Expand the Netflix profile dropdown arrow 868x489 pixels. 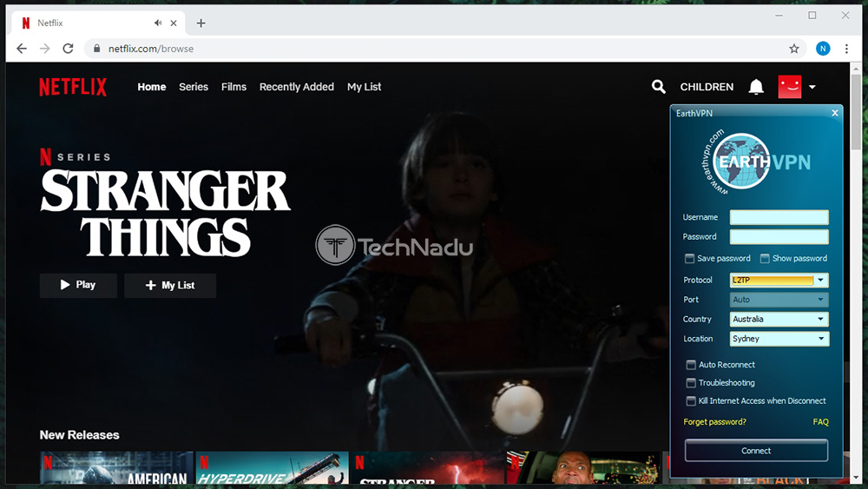tap(812, 87)
